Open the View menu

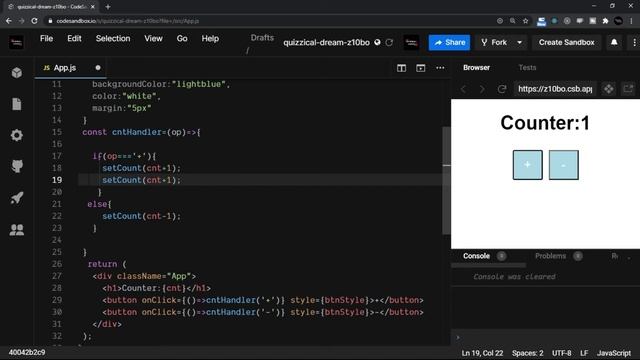pyautogui.click(x=153, y=38)
